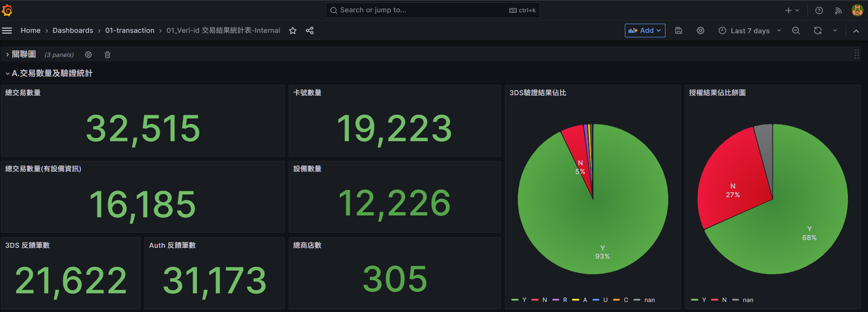Viewport: 868px width, 312px height.
Task: Delete the 關聯圖 row with trash icon
Action: 108,55
